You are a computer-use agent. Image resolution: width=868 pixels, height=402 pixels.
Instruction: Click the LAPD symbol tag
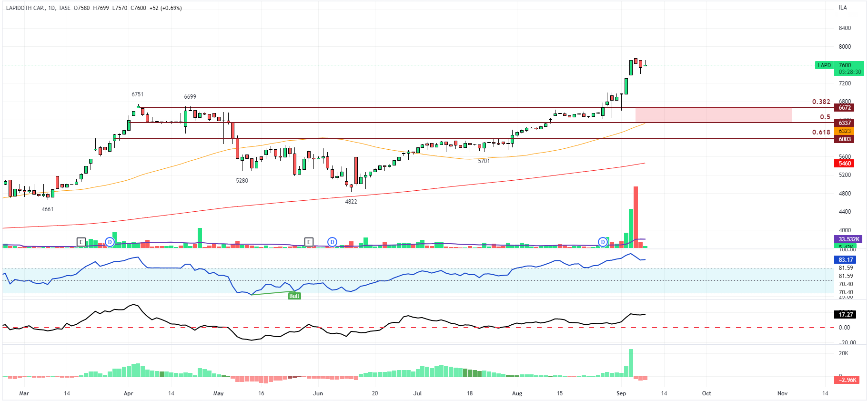click(x=824, y=65)
